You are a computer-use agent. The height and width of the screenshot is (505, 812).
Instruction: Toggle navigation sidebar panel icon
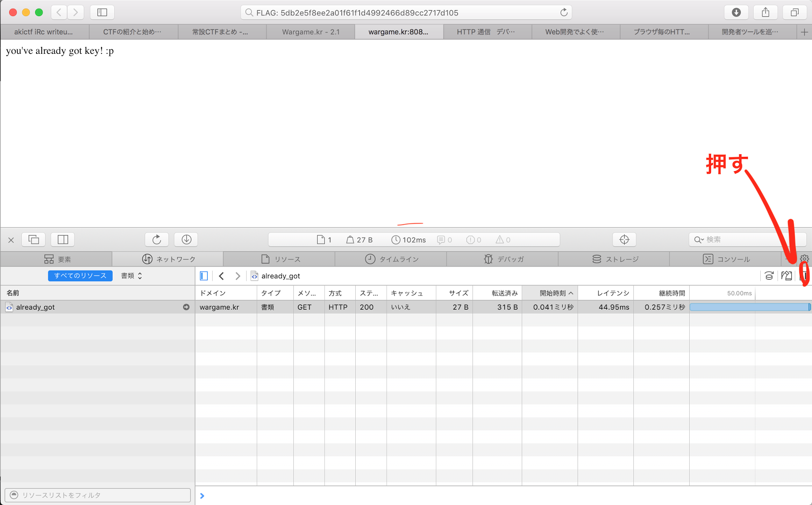204,276
